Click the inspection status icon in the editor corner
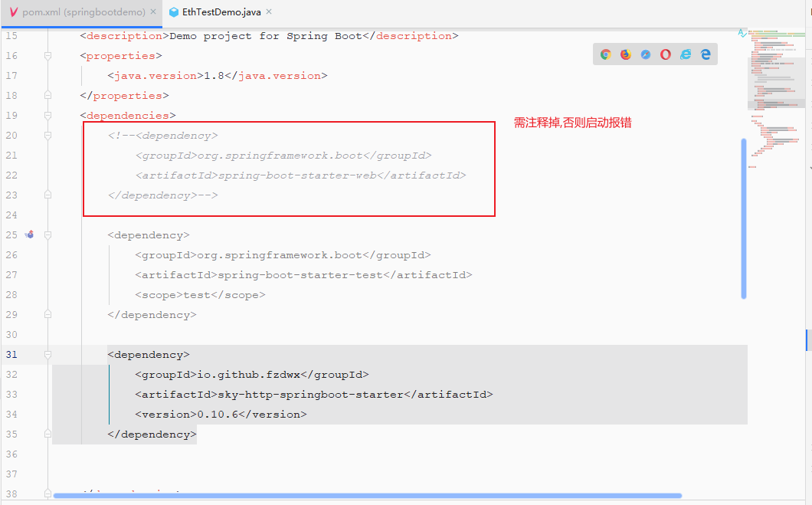Image resolution: width=812 pixels, height=505 pixels. (x=742, y=33)
